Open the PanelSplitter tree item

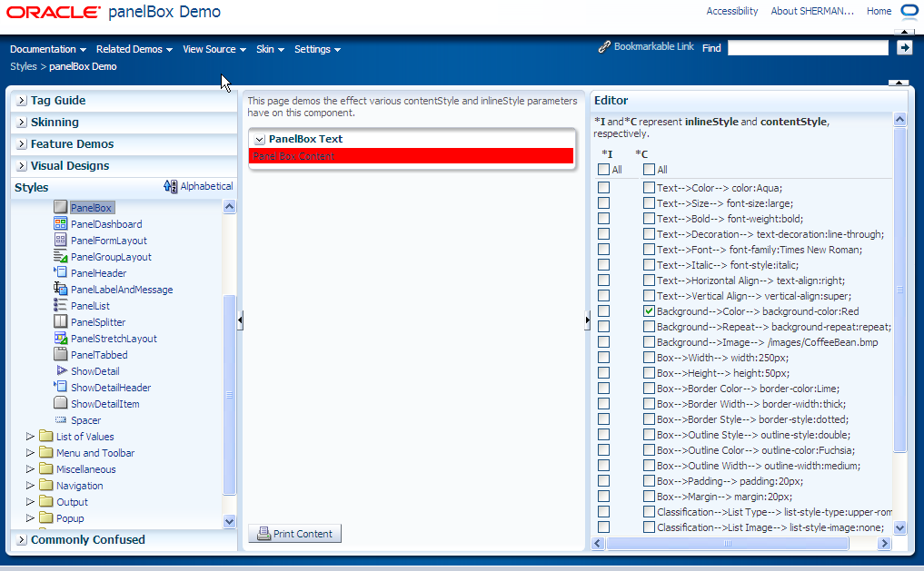point(98,322)
